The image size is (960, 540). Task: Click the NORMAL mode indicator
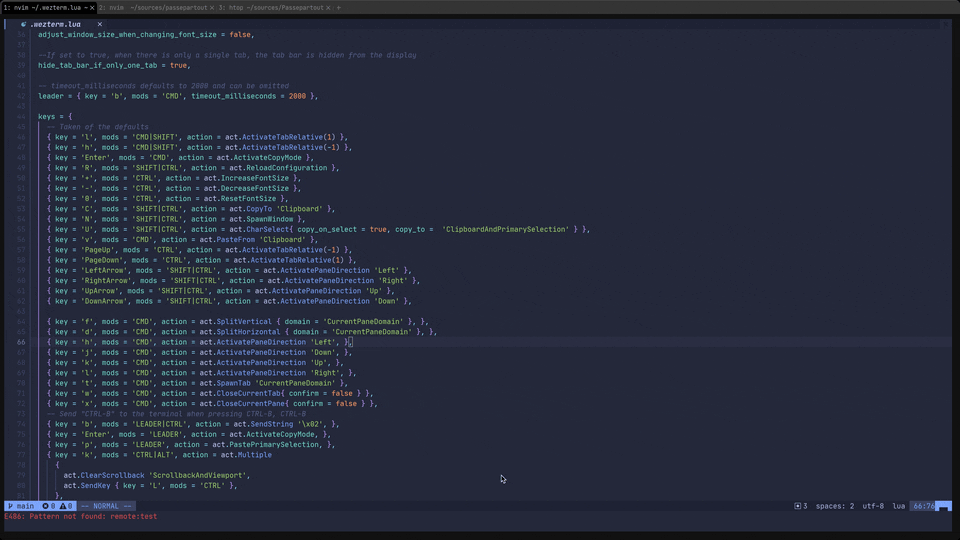[x=106, y=506]
